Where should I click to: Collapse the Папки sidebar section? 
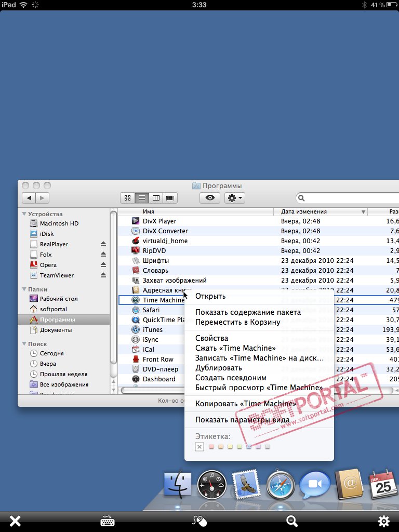pyautogui.click(x=24, y=289)
